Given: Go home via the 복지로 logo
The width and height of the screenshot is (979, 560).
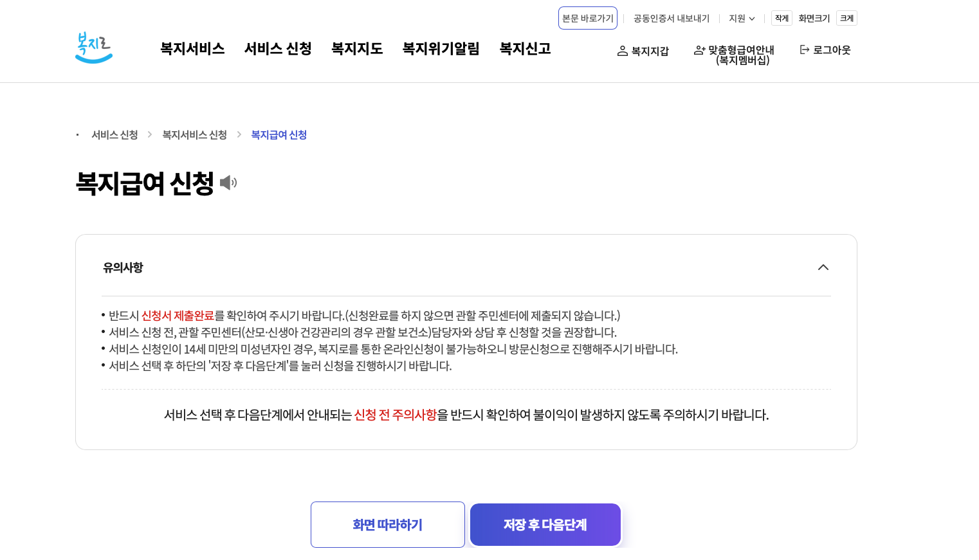Looking at the screenshot, I should 94,48.
